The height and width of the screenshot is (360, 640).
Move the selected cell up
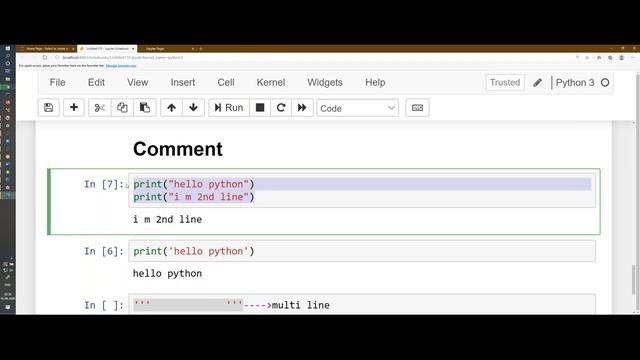coord(171,108)
